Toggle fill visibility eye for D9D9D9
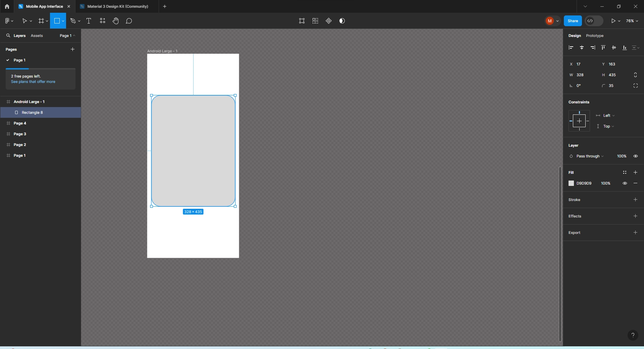 tap(625, 183)
